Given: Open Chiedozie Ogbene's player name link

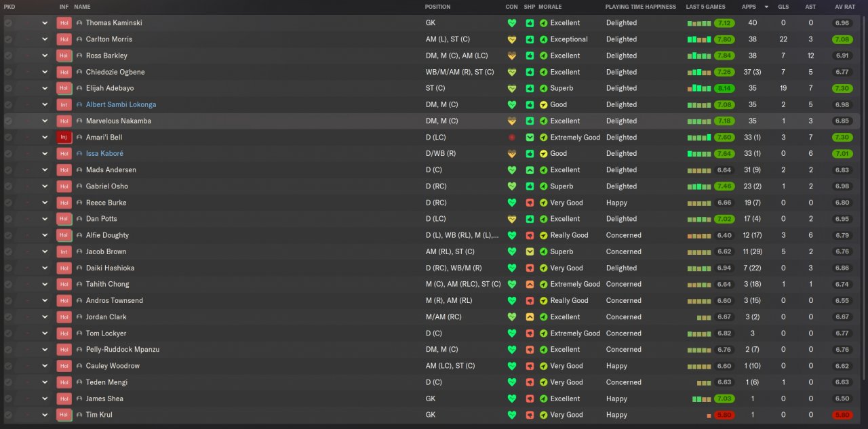Looking at the screenshot, I should [115, 72].
